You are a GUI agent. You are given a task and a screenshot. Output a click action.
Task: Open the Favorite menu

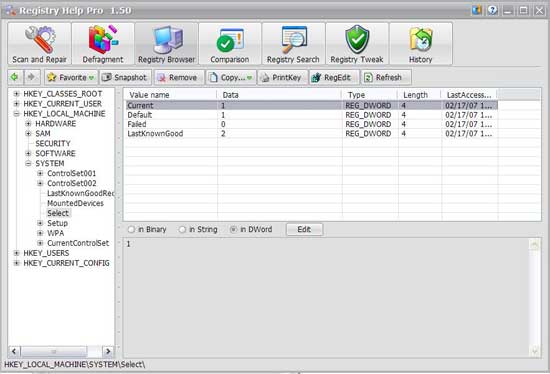coord(71,77)
